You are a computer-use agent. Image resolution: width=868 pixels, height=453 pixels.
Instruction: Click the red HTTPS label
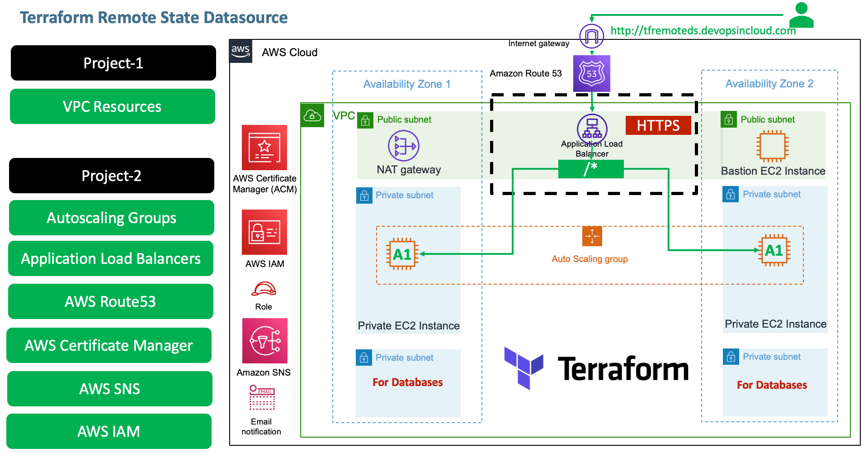658,125
